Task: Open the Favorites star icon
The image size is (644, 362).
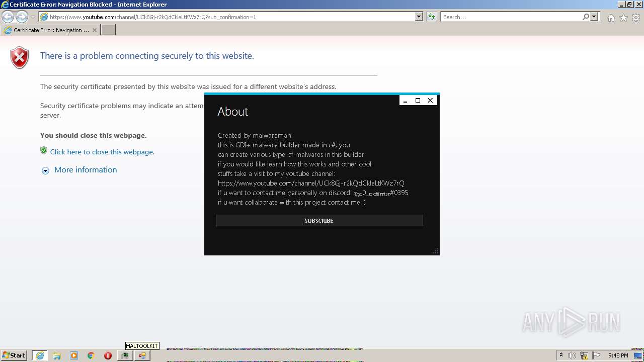Action: point(623,18)
